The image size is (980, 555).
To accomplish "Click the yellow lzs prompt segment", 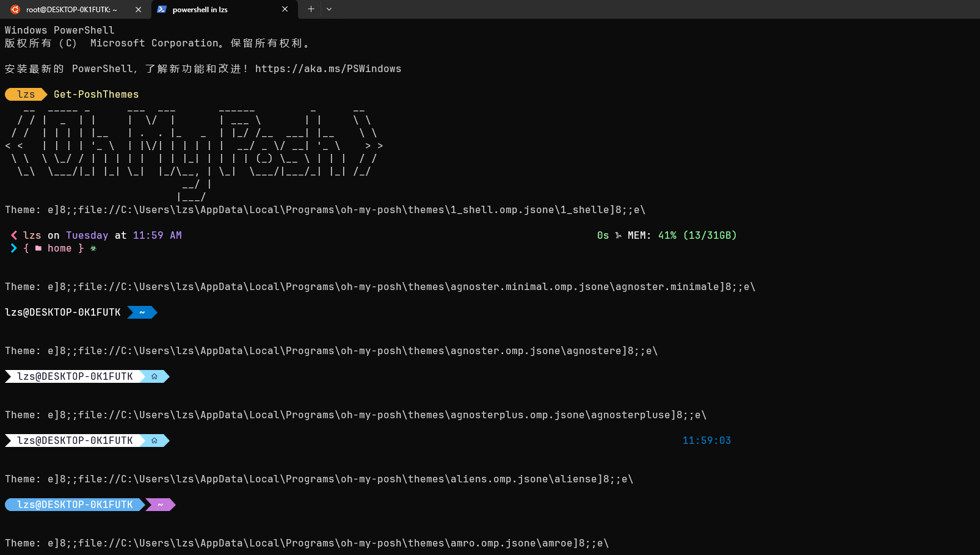I will click(x=26, y=94).
